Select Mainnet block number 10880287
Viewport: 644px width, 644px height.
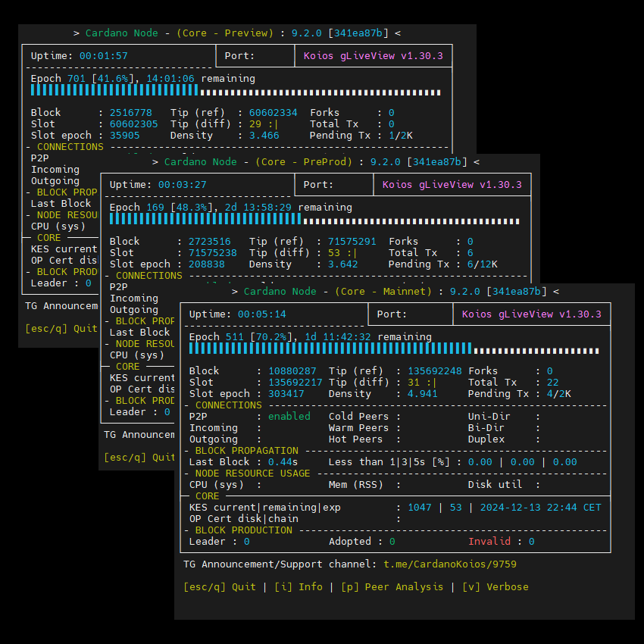tap(292, 371)
